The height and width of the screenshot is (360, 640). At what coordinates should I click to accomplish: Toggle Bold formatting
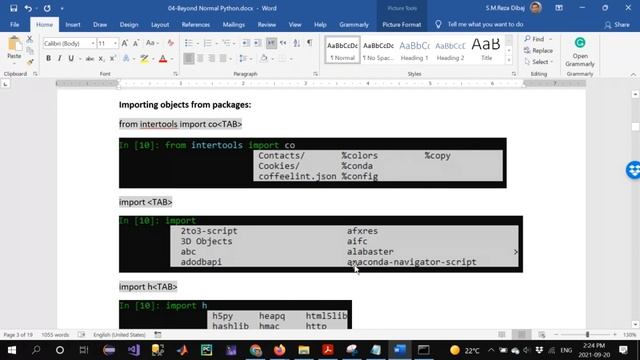coord(48,59)
